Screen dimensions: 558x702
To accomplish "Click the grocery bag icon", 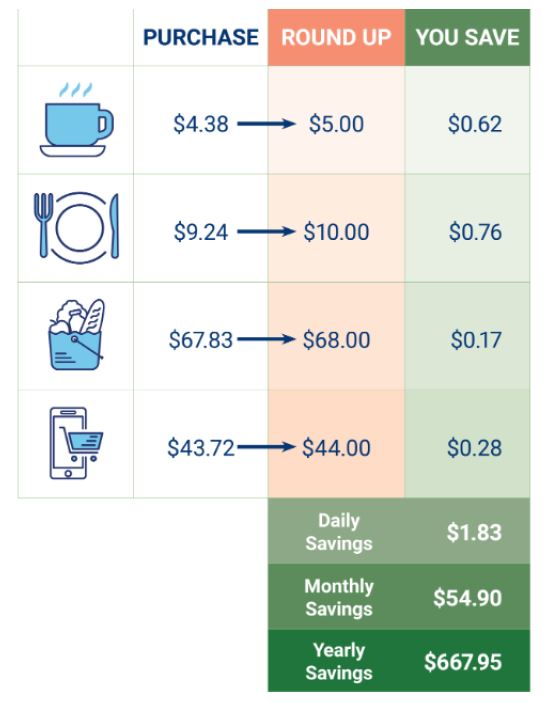I will (x=77, y=335).
